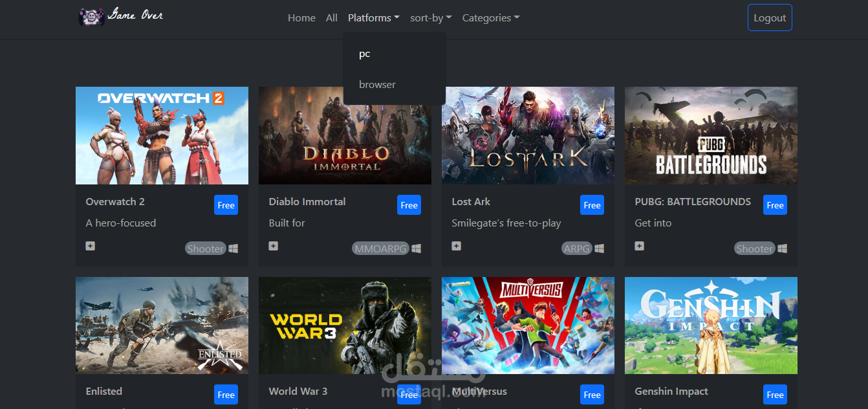The height and width of the screenshot is (409, 868).
Task: Click 'Built for' description text
Action: pos(287,223)
